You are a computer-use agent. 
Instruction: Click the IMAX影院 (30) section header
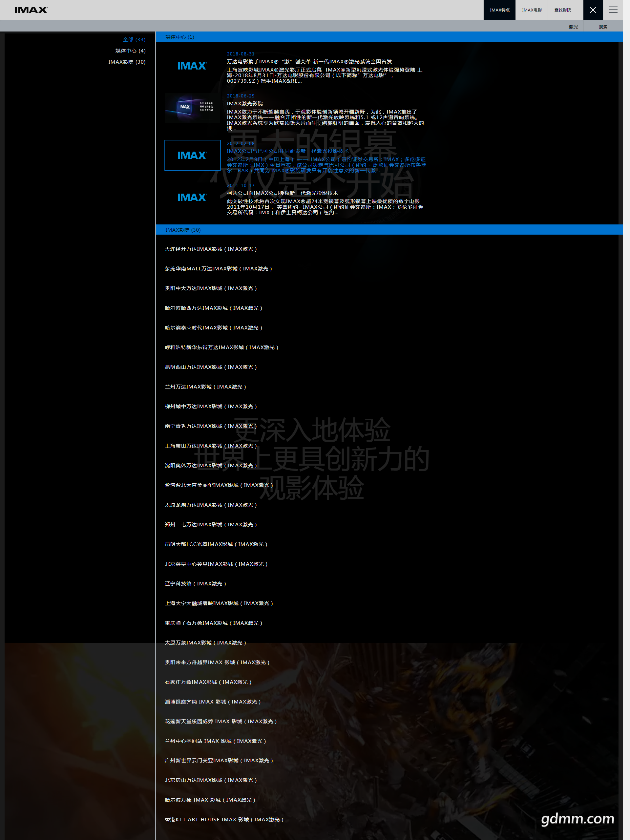point(389,230)
